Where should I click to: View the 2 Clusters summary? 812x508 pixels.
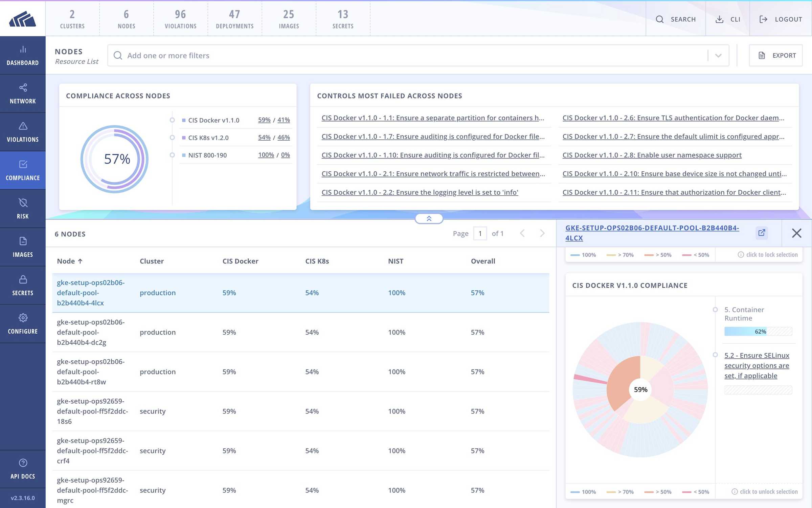(x=72, y=19)
